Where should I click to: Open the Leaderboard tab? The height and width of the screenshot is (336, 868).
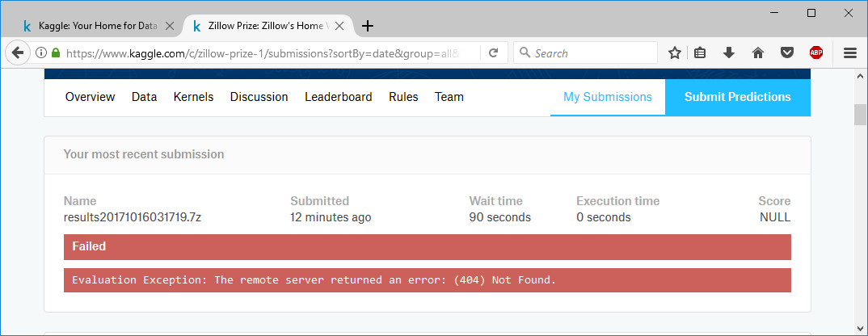tap(339, 97)
